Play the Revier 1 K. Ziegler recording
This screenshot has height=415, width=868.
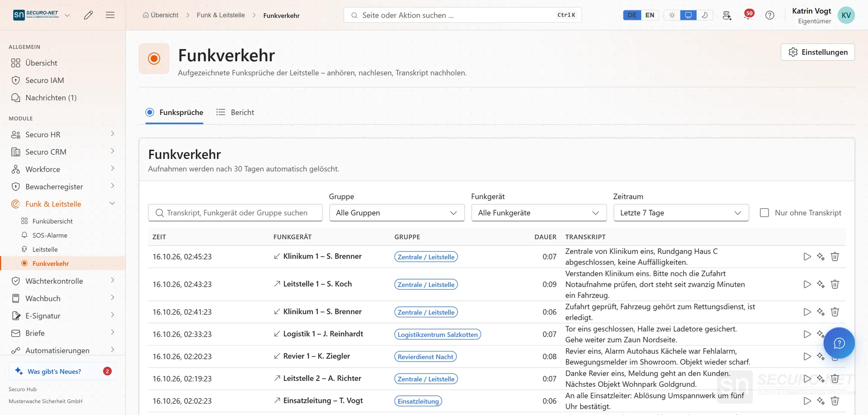807,356
